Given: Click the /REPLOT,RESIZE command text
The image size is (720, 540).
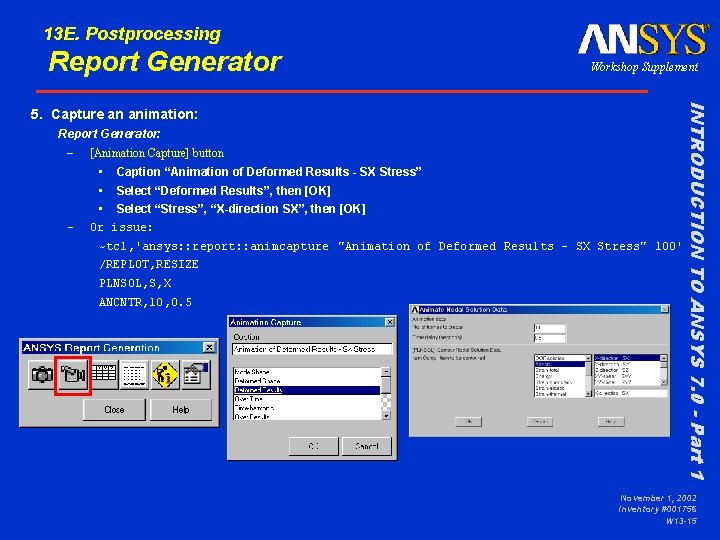Looking at the screenshot, I should coord(149,264).
